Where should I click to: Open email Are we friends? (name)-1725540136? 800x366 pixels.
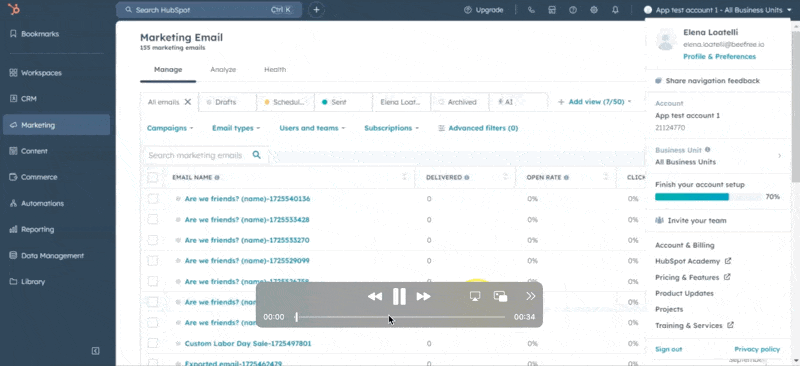[247, 199]
